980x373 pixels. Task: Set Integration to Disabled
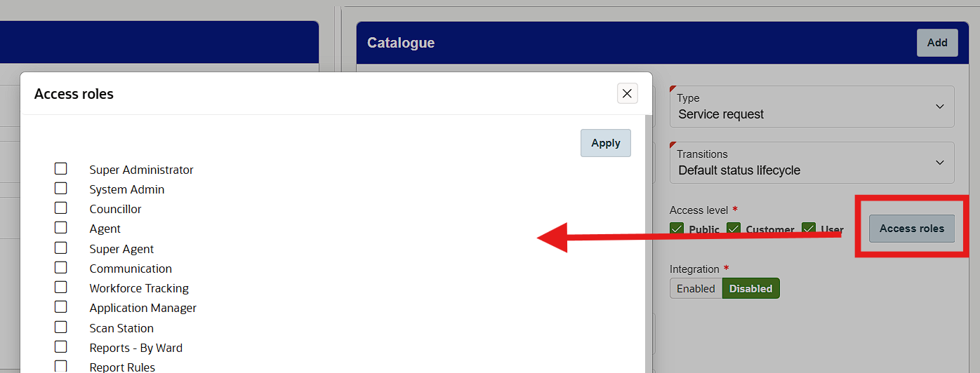(x=751, y=289)
